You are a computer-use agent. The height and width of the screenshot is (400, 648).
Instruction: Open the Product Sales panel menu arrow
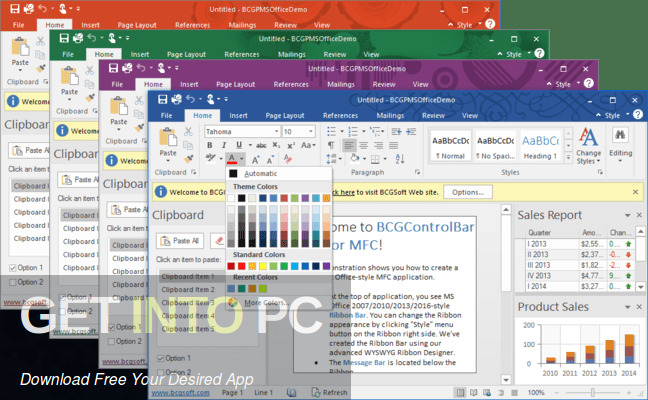click(627, 307)
